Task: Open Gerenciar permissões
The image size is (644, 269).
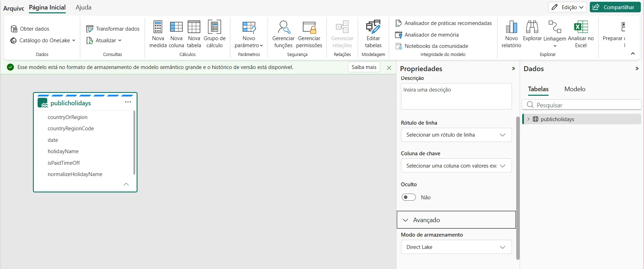Action: point(309,34)
